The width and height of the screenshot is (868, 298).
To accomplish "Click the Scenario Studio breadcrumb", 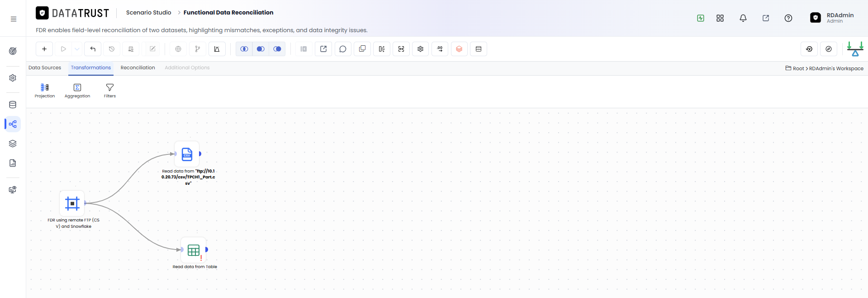I will (149, 13).
